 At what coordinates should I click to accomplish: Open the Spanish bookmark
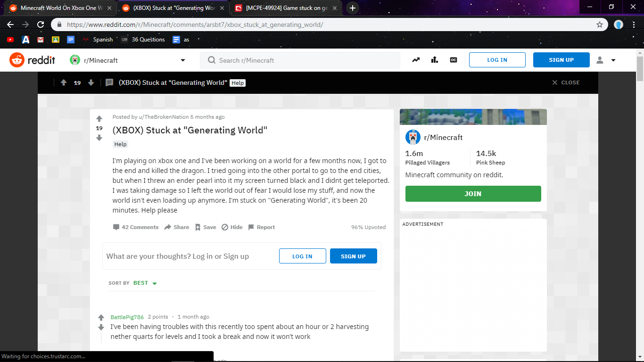98,40
